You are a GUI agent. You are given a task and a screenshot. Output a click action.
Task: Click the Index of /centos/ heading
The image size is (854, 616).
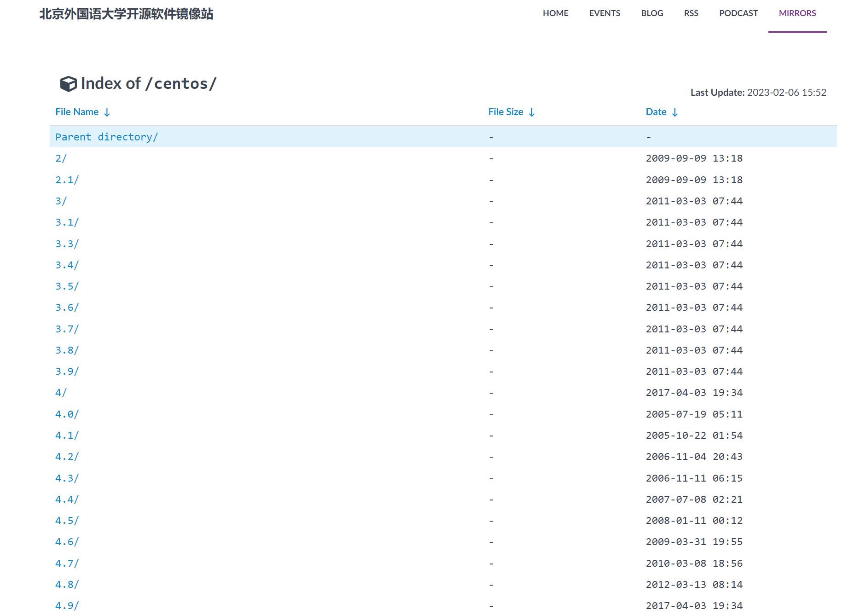pyautogui.click(x=148, y=83)
